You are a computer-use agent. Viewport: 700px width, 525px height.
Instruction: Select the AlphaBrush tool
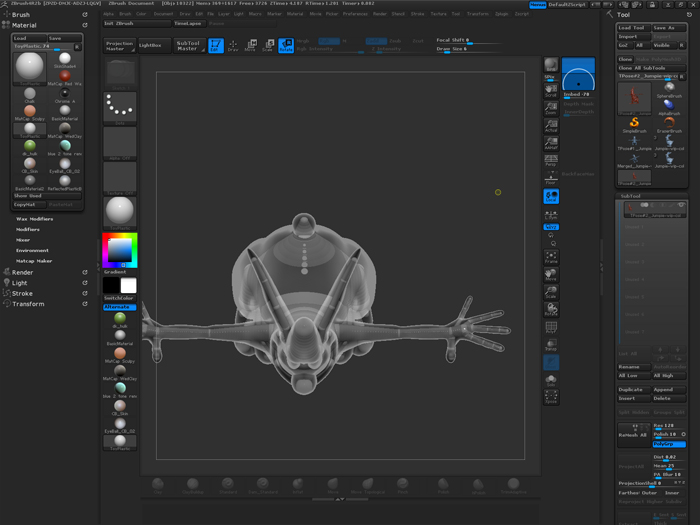669,108
